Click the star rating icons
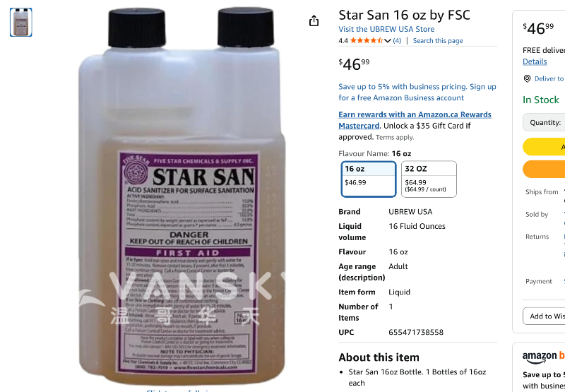 pos(367,40)
